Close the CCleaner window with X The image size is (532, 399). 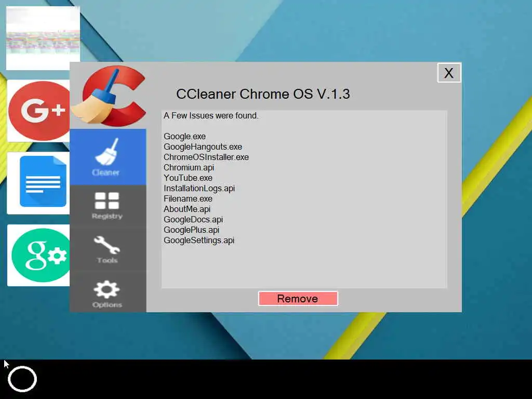(x=449, y=73)
